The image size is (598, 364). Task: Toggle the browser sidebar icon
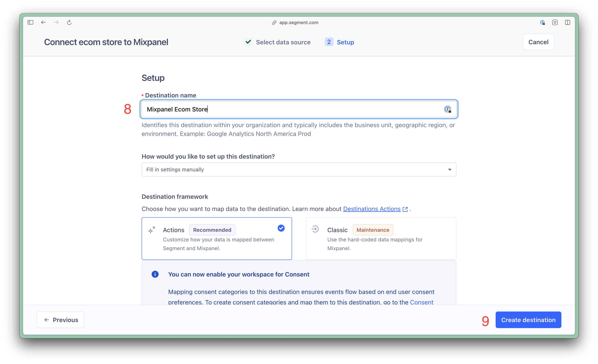point(30,23)
